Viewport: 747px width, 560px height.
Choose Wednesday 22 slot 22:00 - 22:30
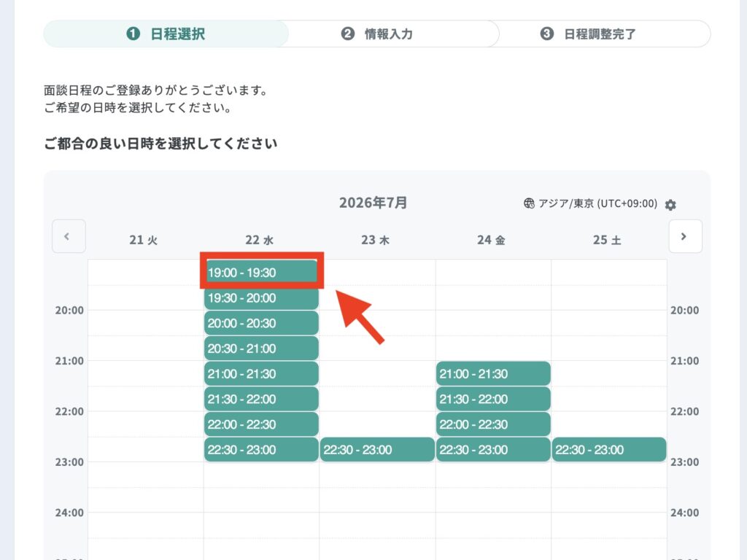(261, 424)
